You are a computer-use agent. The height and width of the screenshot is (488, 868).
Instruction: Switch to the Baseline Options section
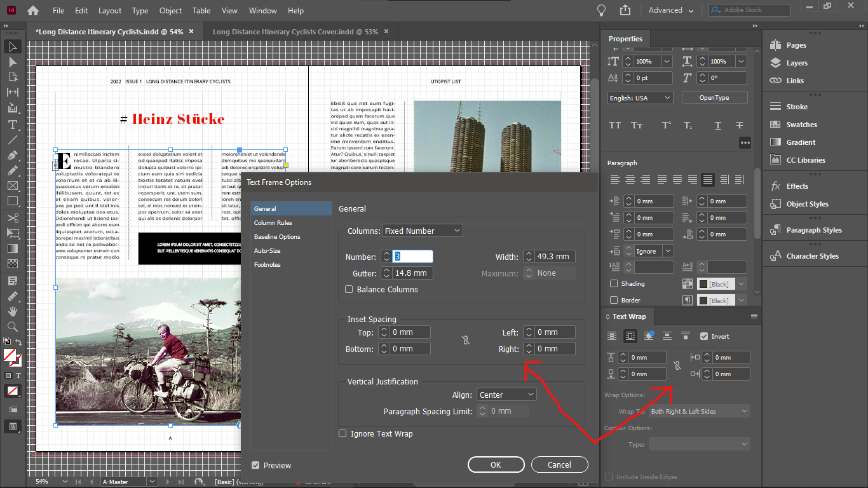(x=276, y=236)
